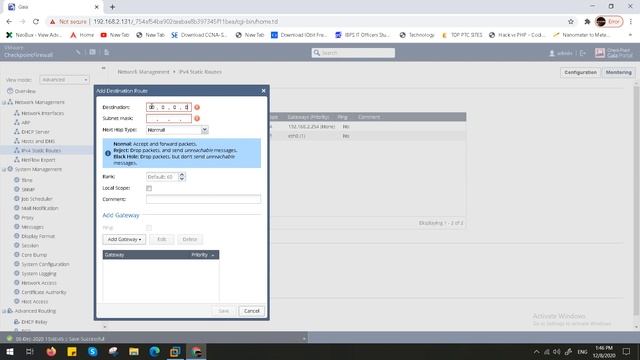Click the Rank spinner control
This screenshot has width=640, height=360.
182,177
